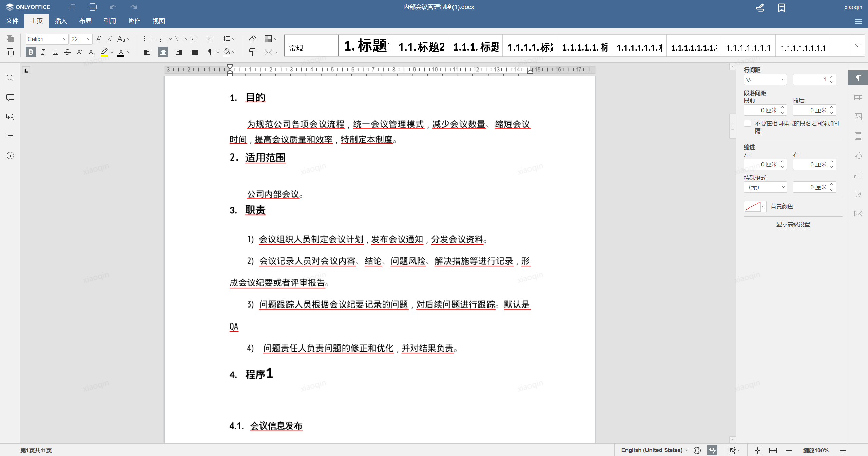Toggle paragraph settings panel in right sidebar
Screen dimensions: 868x456
click(x=858, y=78)
